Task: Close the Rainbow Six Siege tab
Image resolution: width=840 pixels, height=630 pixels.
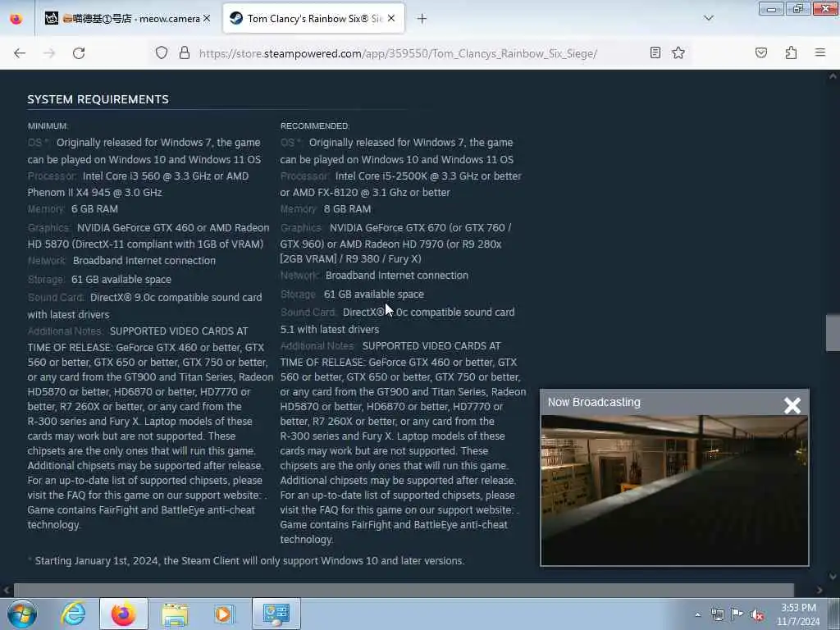Action: (391, 19)
